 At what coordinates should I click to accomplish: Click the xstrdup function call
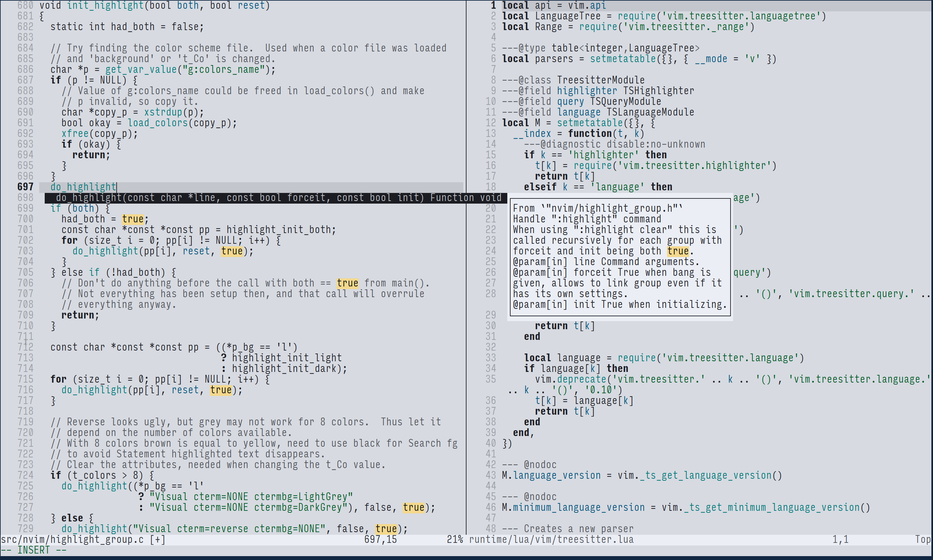163,112
